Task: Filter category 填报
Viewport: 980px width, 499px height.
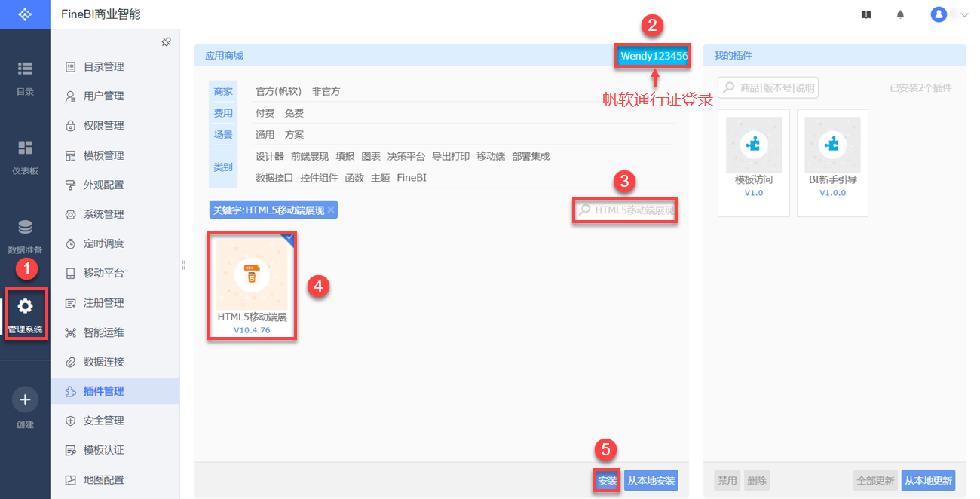Action: pos(345,157)
